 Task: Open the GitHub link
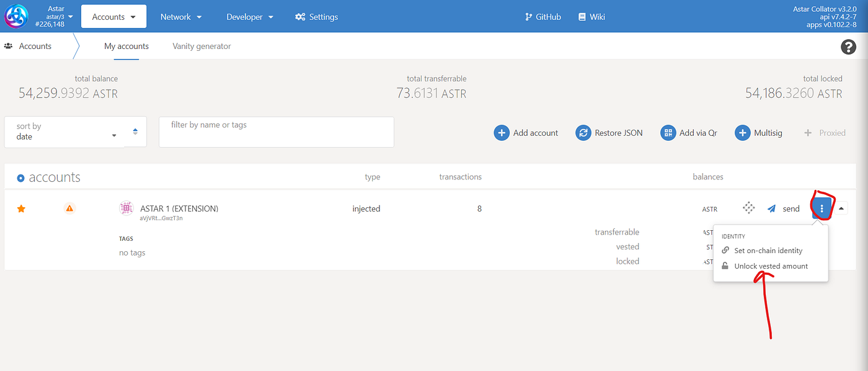[x=542, y=17]
